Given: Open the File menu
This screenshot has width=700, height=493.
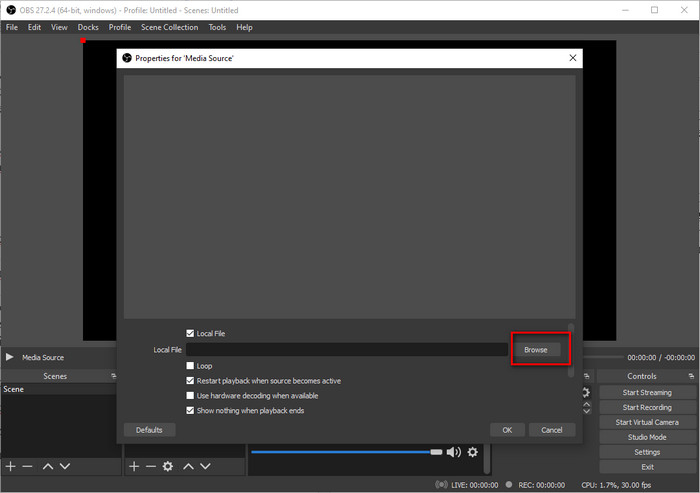Looking at the screenshot, I should click(x=12, y=27).
